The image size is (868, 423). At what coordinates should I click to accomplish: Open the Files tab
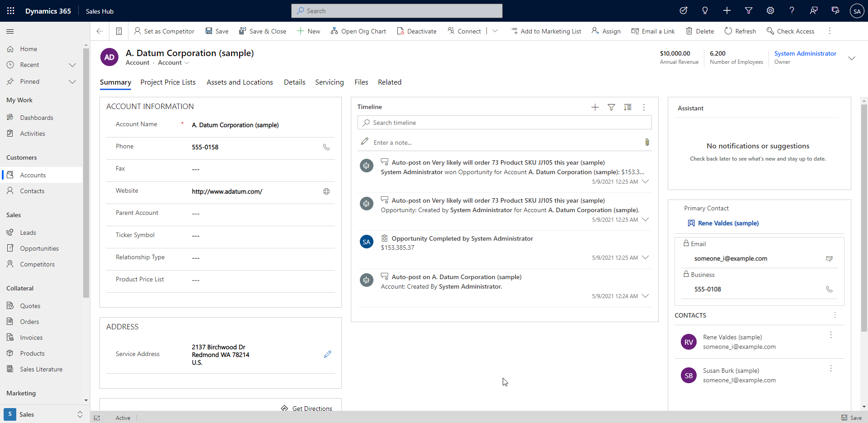(x=361, y=82)
